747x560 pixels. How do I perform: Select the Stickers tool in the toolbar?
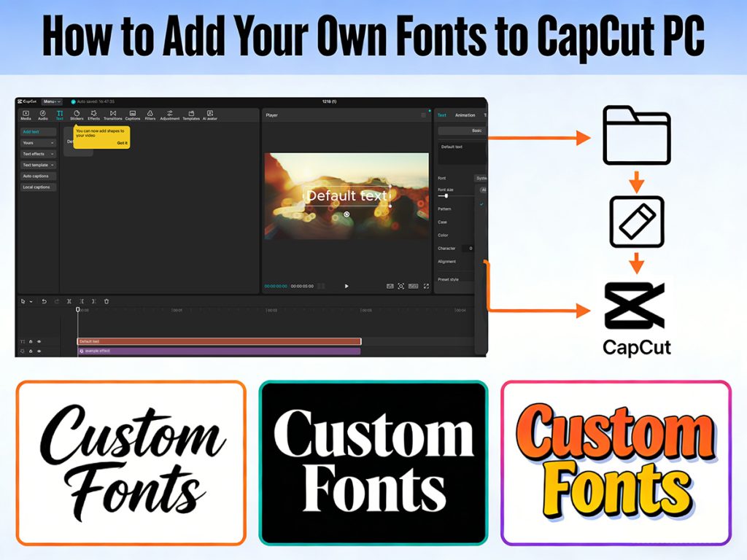(77, 115)
